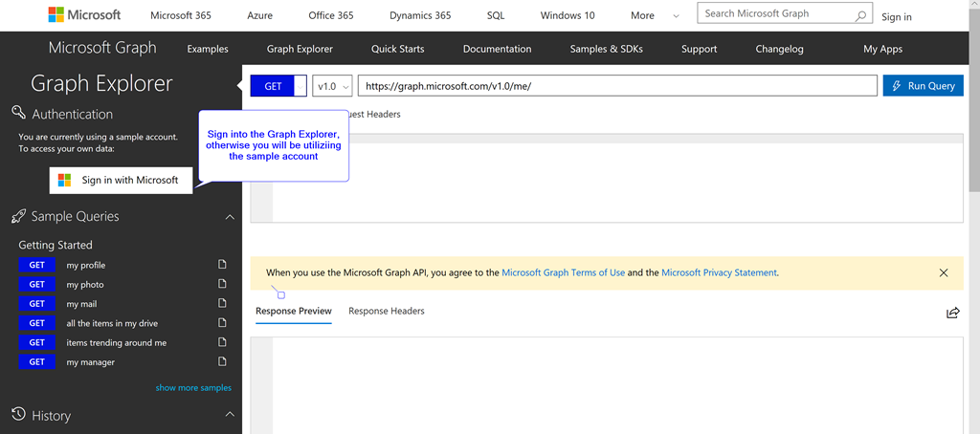Open the document icon beside my profile

[x=222, y=265]
